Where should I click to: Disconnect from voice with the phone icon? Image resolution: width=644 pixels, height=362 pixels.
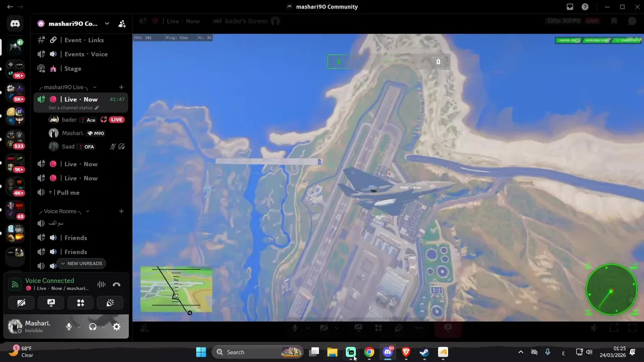[117, 285]
